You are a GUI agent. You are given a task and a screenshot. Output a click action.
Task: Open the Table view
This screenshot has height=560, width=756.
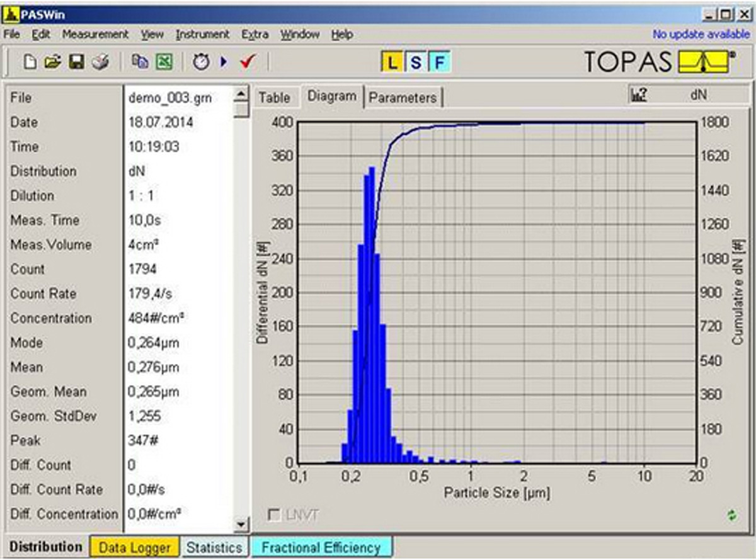coord(275,98)
